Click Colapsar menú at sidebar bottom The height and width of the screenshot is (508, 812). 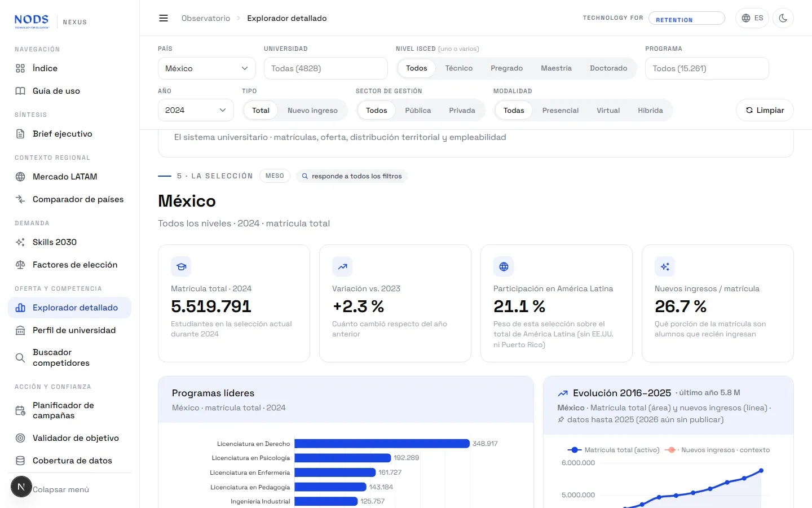tap(61, 489)
